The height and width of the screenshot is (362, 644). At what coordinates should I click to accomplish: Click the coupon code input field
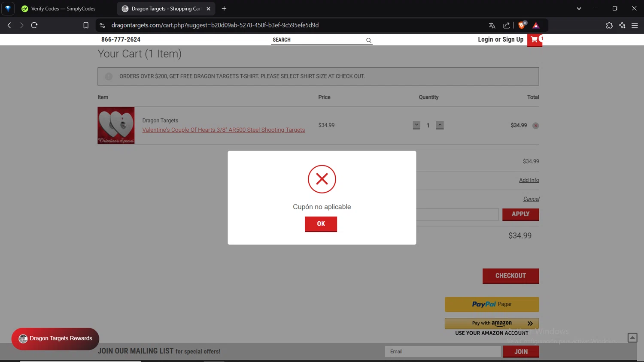tap(457, 214)
